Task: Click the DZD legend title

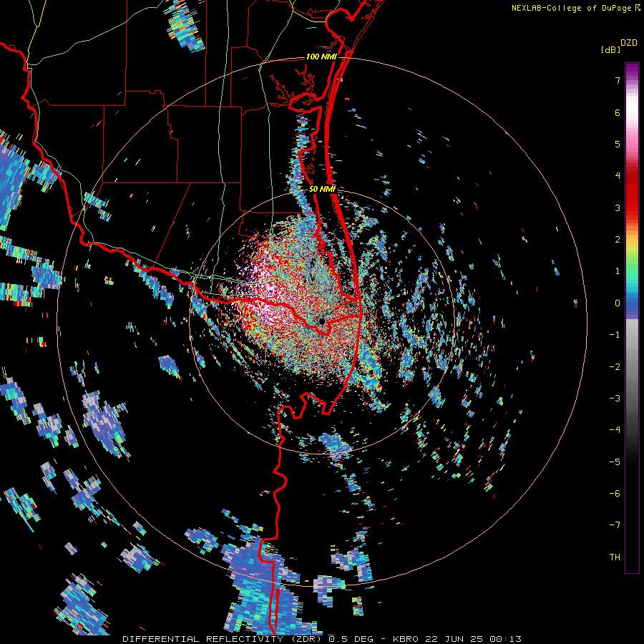Action: [x=629, y=43]
